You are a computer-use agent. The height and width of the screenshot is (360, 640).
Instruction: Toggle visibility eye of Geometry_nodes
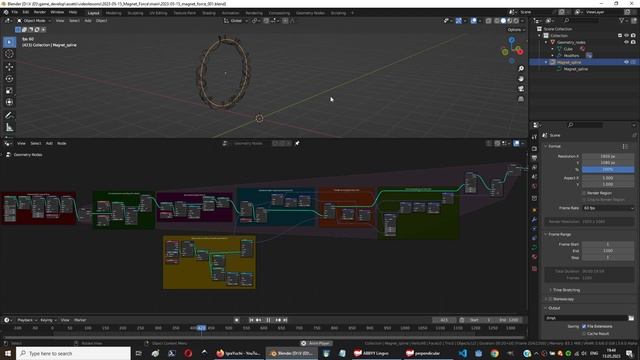pyautogui.click(x=626, y=42)
